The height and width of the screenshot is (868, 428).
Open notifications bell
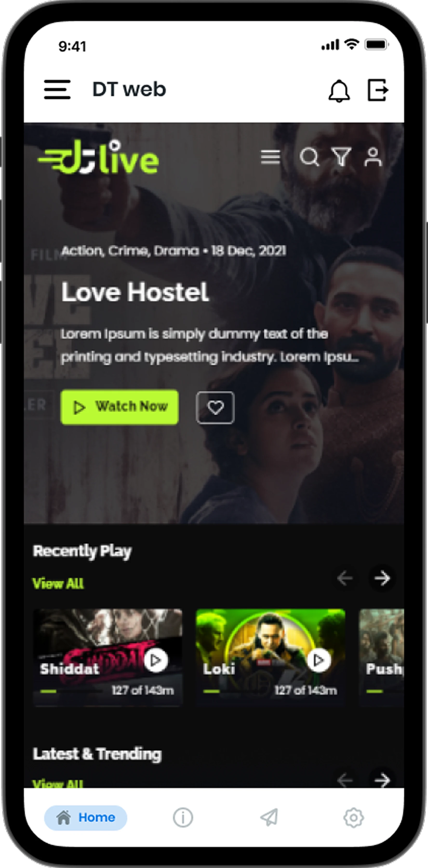pyautogui.click(x=339, y=90)
